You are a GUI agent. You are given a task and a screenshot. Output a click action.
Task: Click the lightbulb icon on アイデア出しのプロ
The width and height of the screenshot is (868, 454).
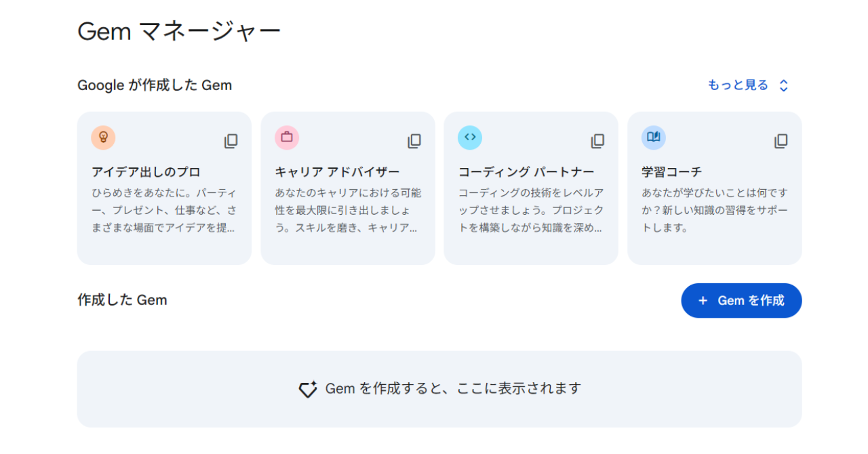[103, 138]
